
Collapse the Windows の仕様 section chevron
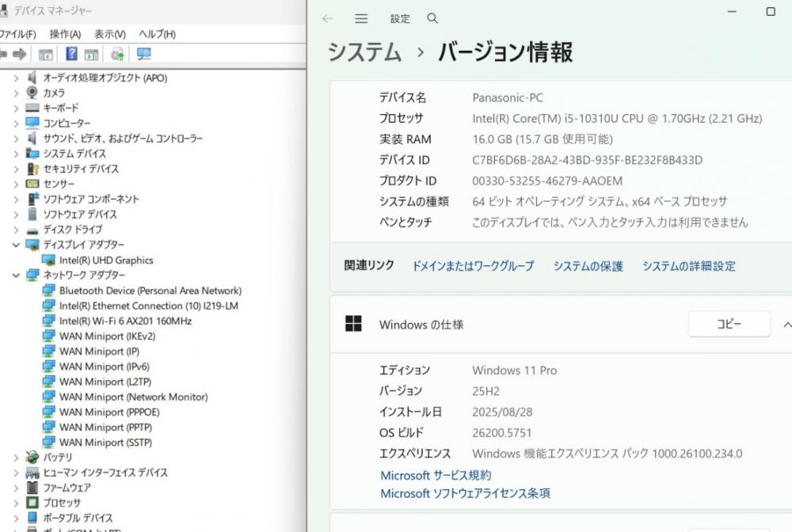787,325
